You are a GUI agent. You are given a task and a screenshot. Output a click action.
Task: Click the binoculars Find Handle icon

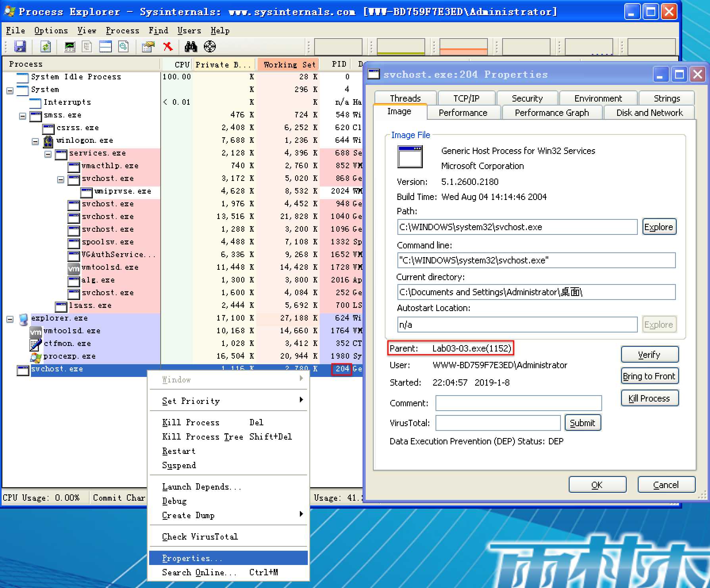click(191, 46)
